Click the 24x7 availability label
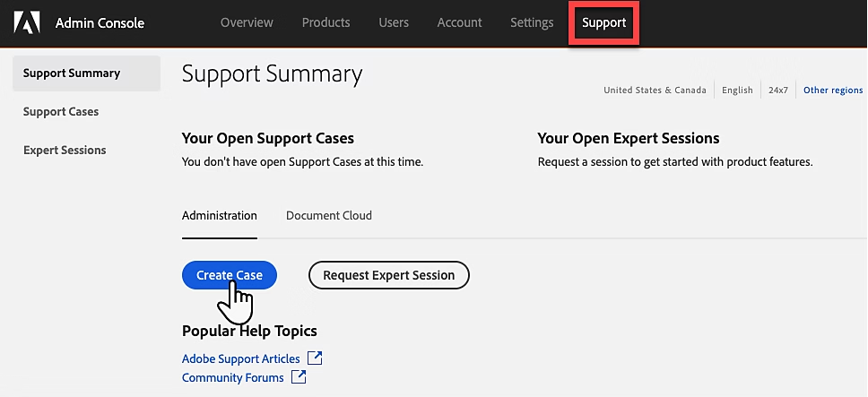This screenshot has width=868, height=397. coord(777,91)
